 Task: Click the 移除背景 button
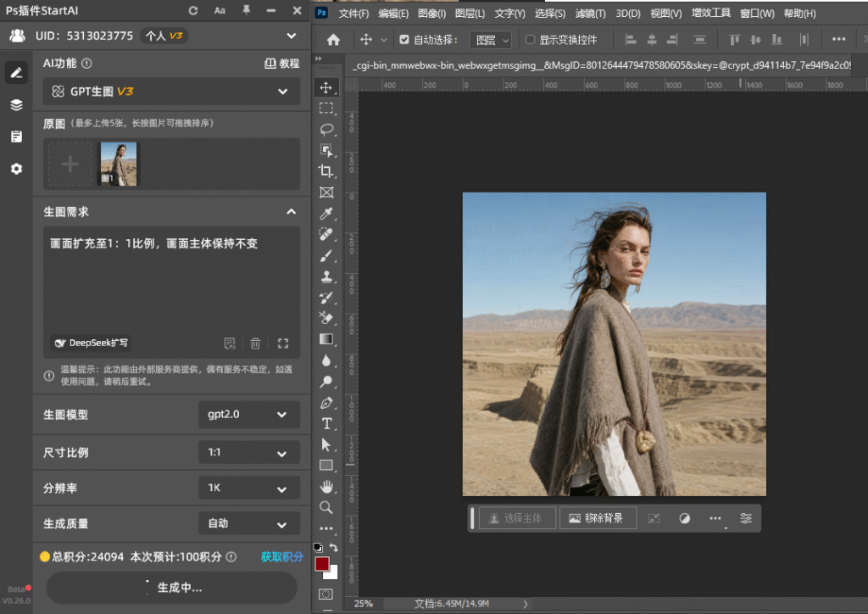(598, 518)
